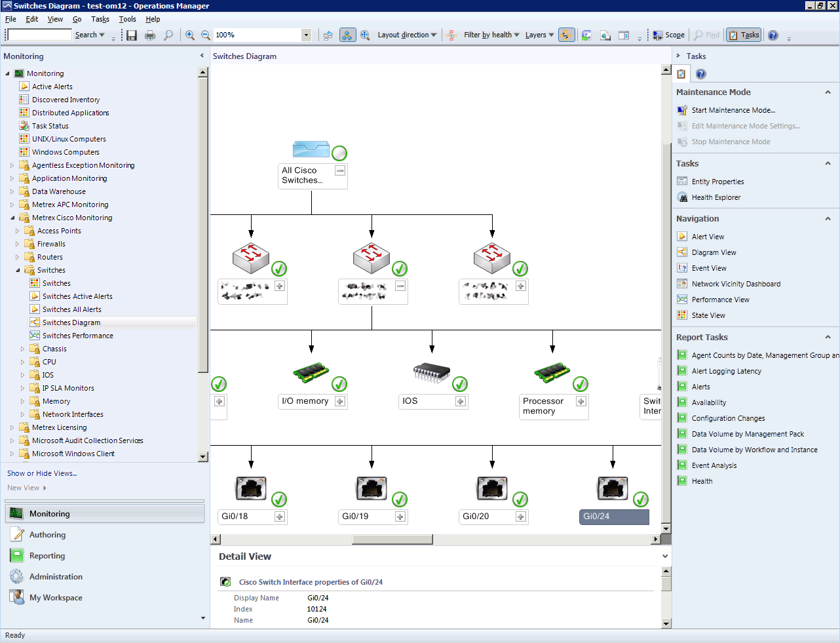The width and height of the screenshot is (840, 643).
Task: Open the Authoring workspace
Action: tap(47, 535)
